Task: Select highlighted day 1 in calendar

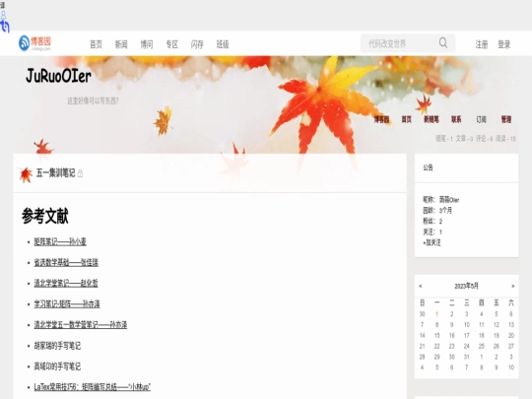Action: click(437, 314)
